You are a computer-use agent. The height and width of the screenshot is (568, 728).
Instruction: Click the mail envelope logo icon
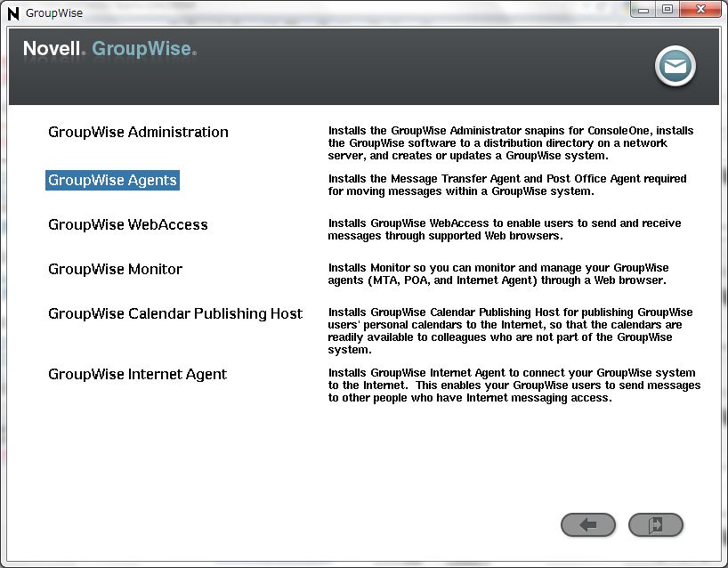(675, 66)
